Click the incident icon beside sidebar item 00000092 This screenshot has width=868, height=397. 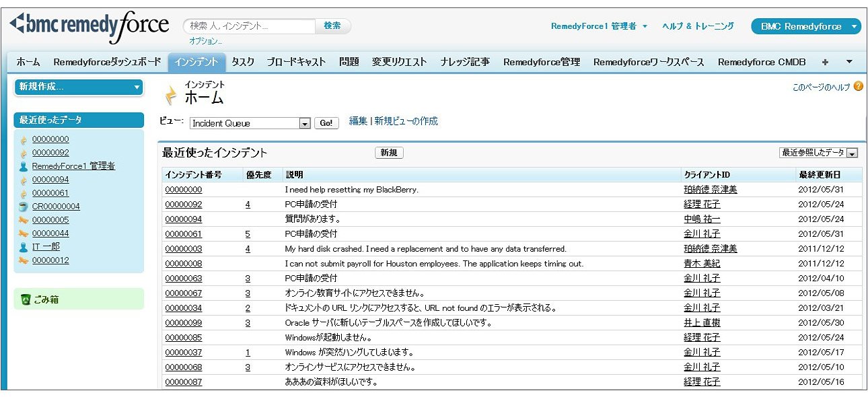tap(24, 153)
